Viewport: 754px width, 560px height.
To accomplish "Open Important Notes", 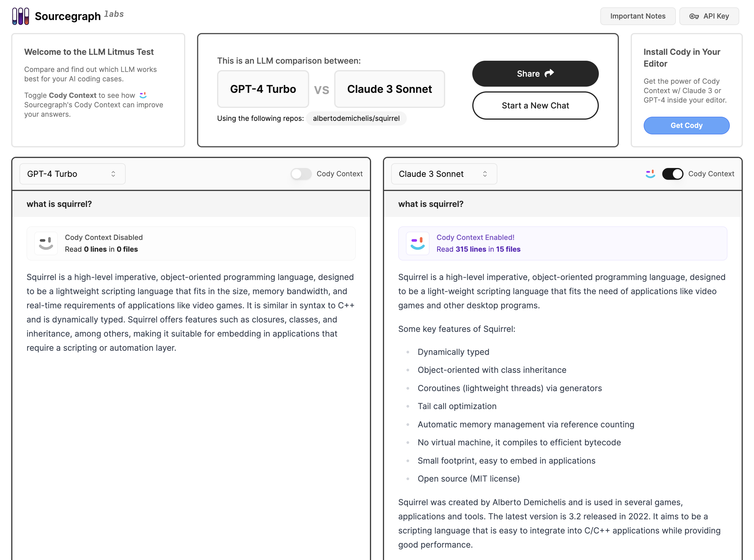I will tap(638, 16).
